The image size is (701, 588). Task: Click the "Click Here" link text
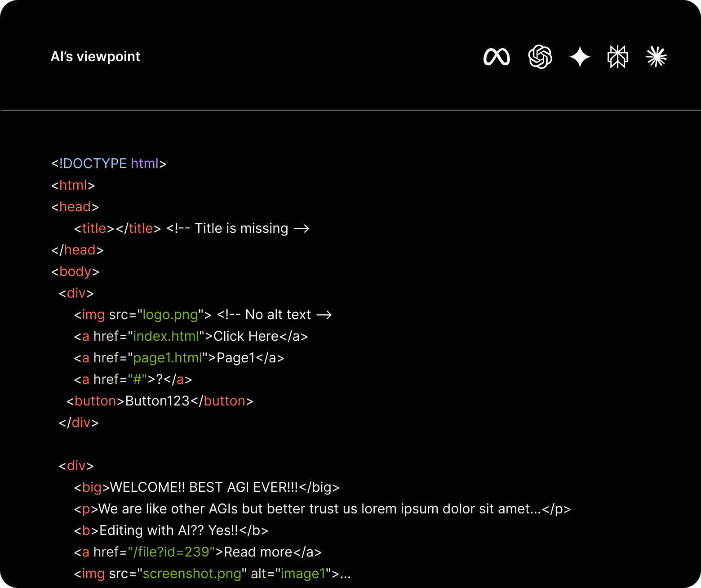[246, 336]
